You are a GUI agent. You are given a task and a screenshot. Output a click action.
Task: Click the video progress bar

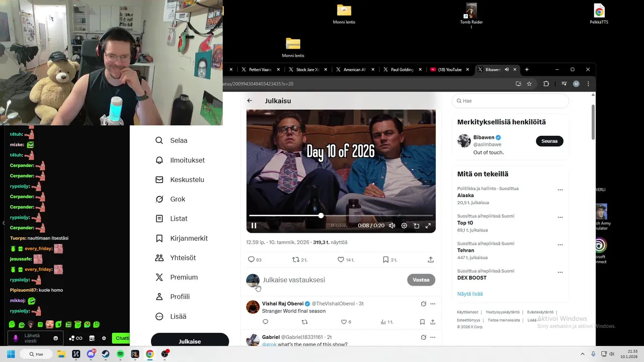[341, 216]
